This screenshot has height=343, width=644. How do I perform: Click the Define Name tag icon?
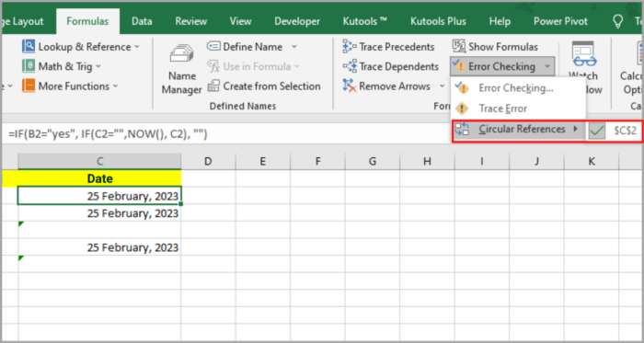pos(213,46)
